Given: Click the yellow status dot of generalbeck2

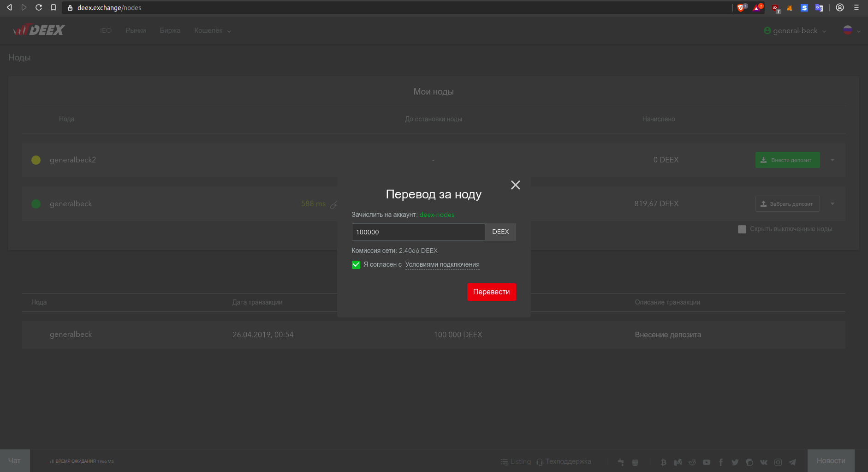Looking at the screenshot, I should [36, 160].
